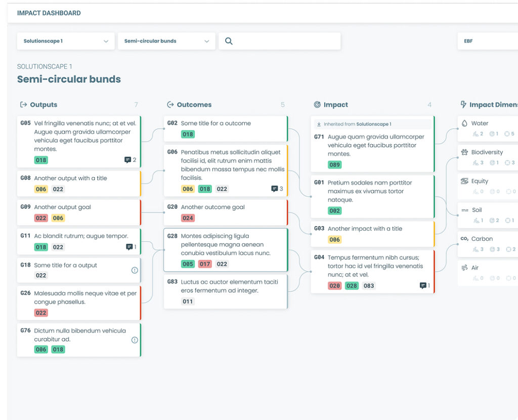Open the EBF dropdown

[487, 41]
